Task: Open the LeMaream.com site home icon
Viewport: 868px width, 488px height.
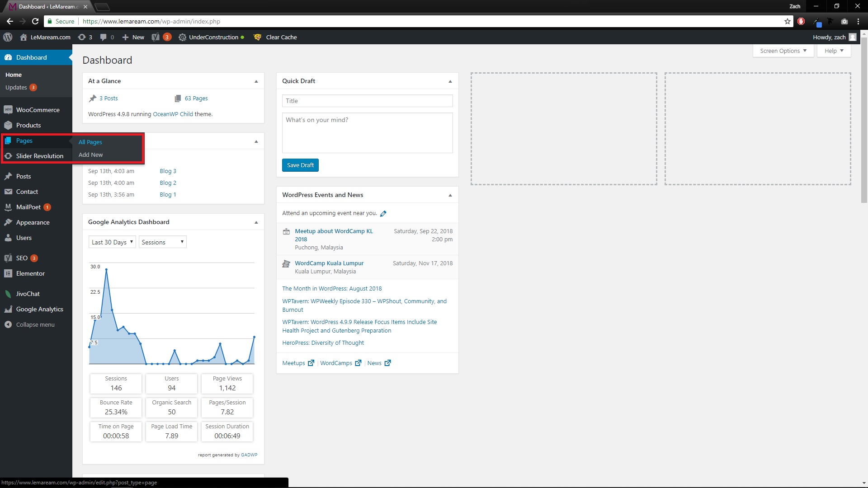Action: click(24, 37)
